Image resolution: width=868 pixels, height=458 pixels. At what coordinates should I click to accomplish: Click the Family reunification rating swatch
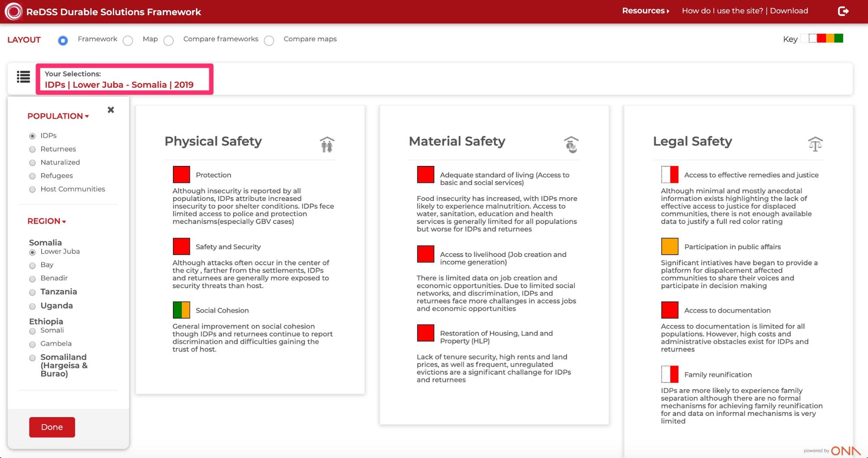[670, 374]
